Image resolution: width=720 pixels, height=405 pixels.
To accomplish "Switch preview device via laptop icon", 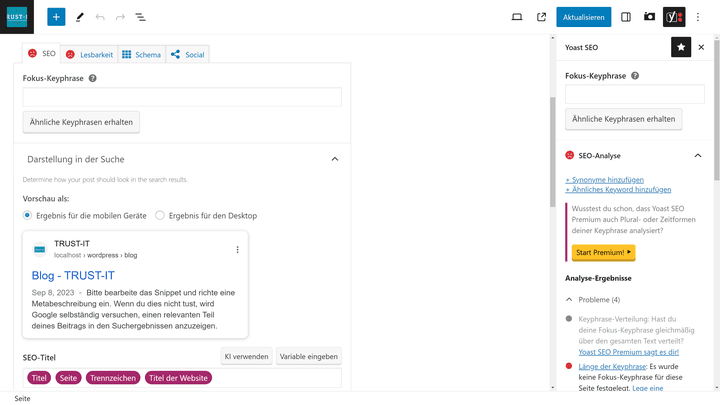I will (517, 17).
